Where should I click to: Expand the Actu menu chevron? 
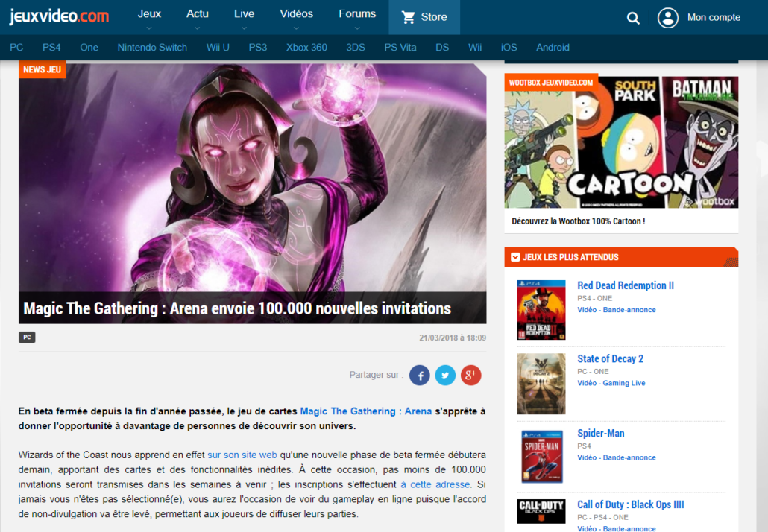coord(197,28)
